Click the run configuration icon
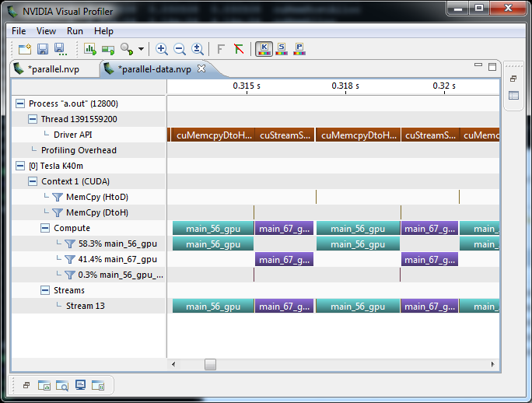 (x=108, y=50)
